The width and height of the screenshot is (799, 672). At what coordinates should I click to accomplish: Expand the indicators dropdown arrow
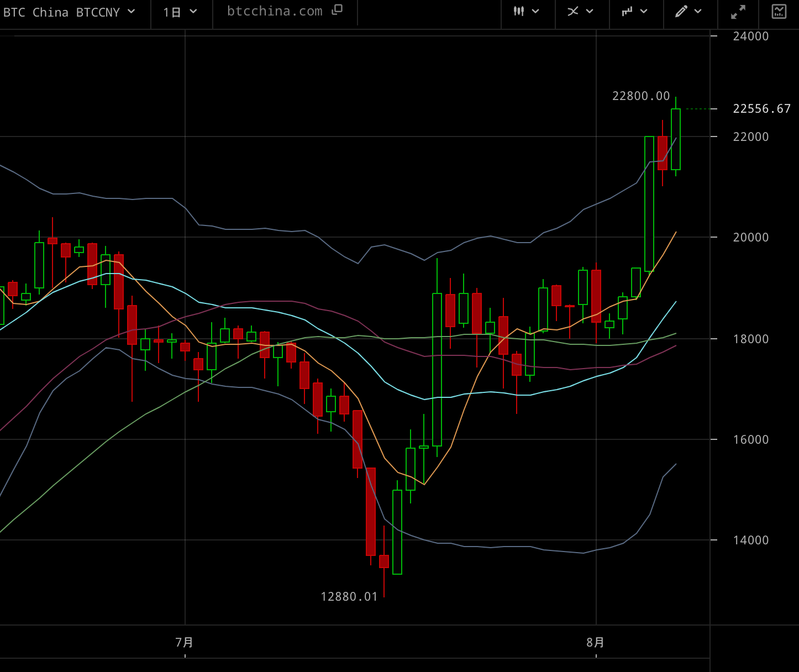tap(590, 11)
